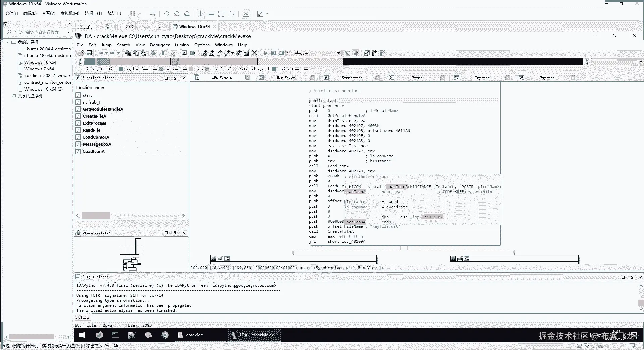Click the navigation band address overview
Viewport: 644px width, 350px height.
(333, 62)
